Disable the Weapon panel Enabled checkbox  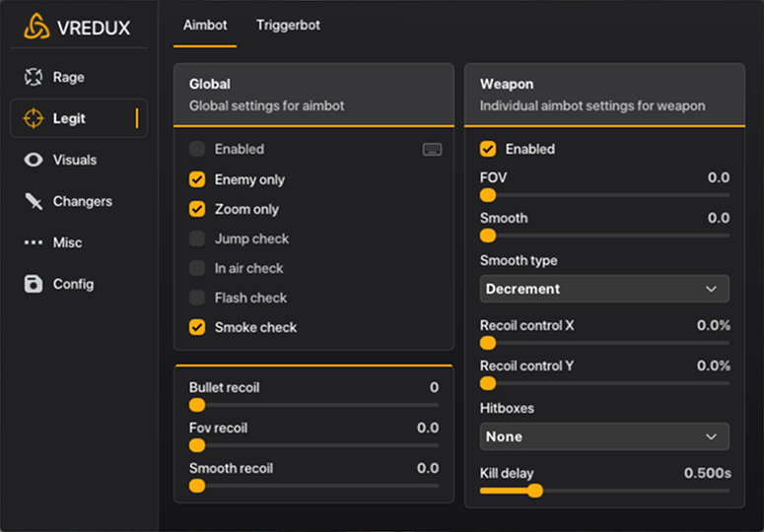pos(488,149)
